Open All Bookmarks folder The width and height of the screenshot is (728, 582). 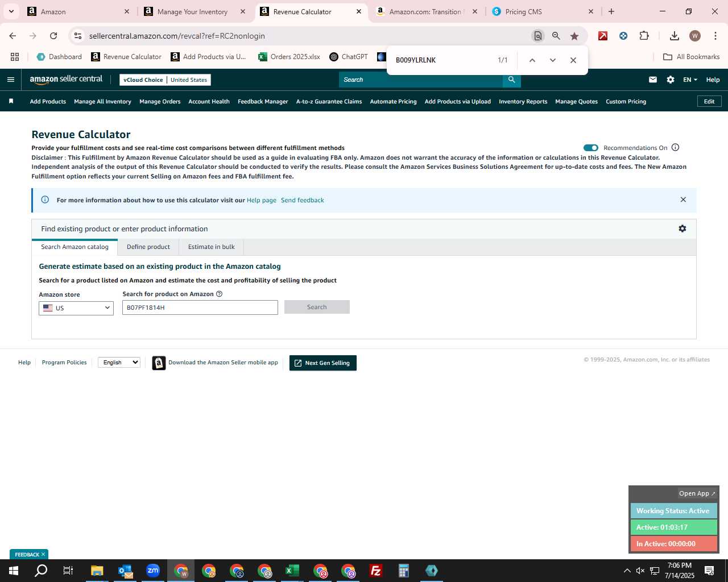click(x=692, y=57)
